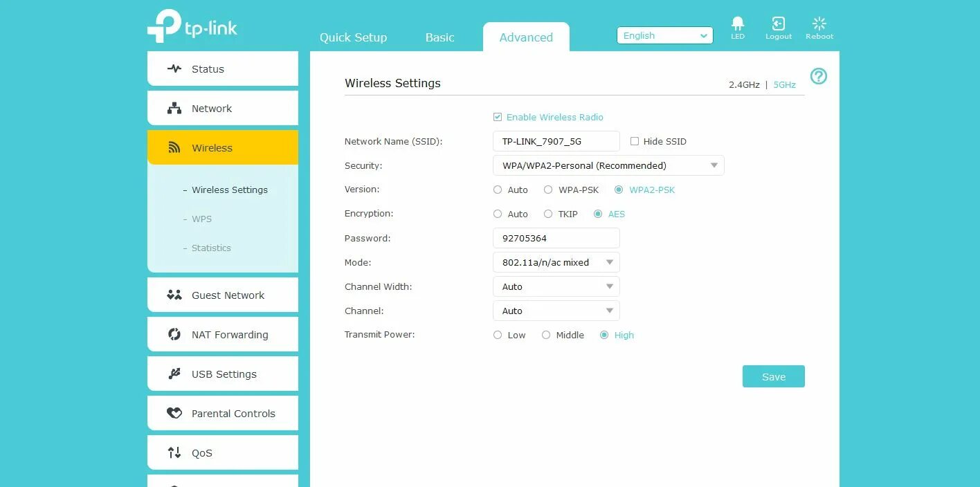980x487 pixels.
Task: Open NAT Forwarding menu
Action: pos(223,334)
